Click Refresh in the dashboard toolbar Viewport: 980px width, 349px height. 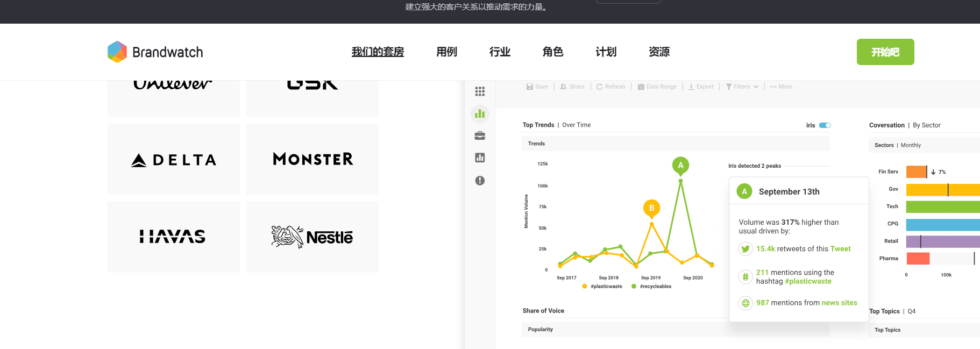[x=611, y=87]
